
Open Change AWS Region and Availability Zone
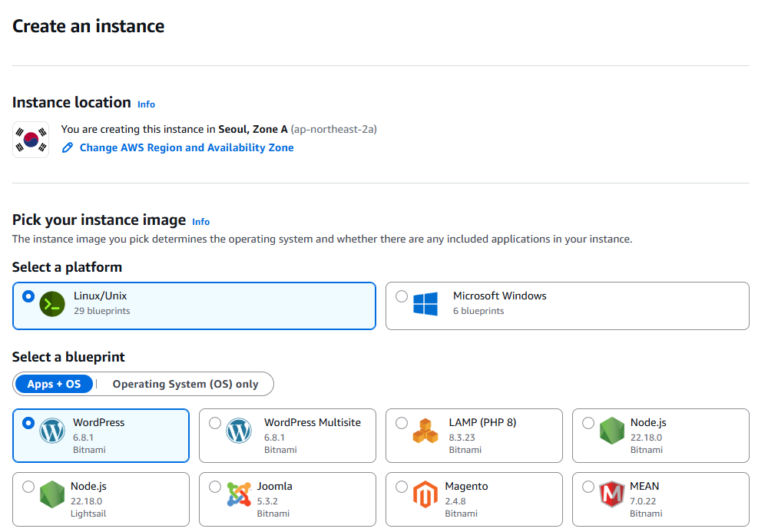(186, 147)
